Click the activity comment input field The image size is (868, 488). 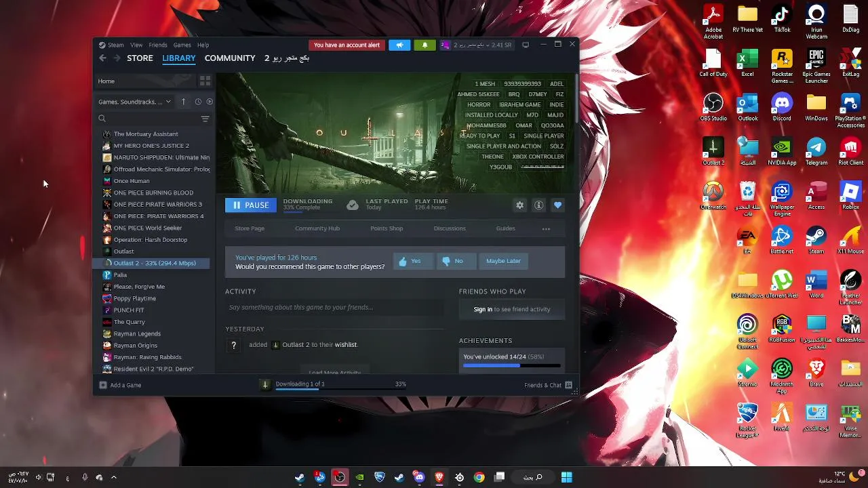coord(335,308)
